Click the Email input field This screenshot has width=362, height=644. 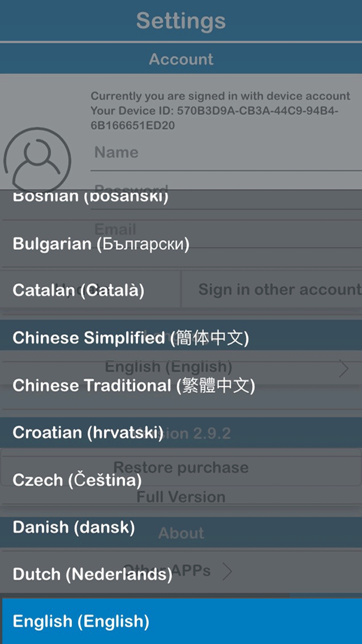(226, 230)
